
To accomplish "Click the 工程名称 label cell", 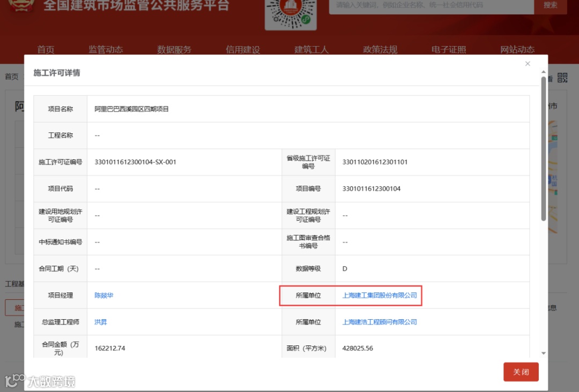I will 61,135.
